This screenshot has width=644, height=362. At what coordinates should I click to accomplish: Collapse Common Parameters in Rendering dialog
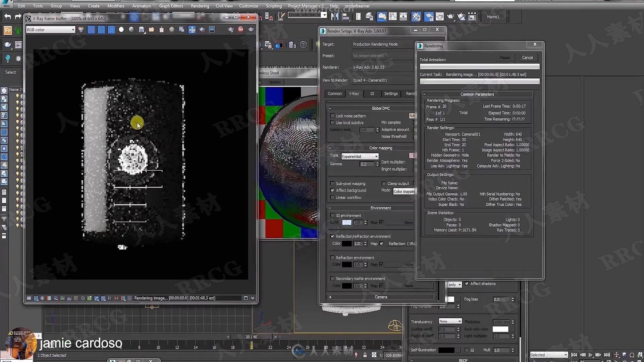[477, 94]
